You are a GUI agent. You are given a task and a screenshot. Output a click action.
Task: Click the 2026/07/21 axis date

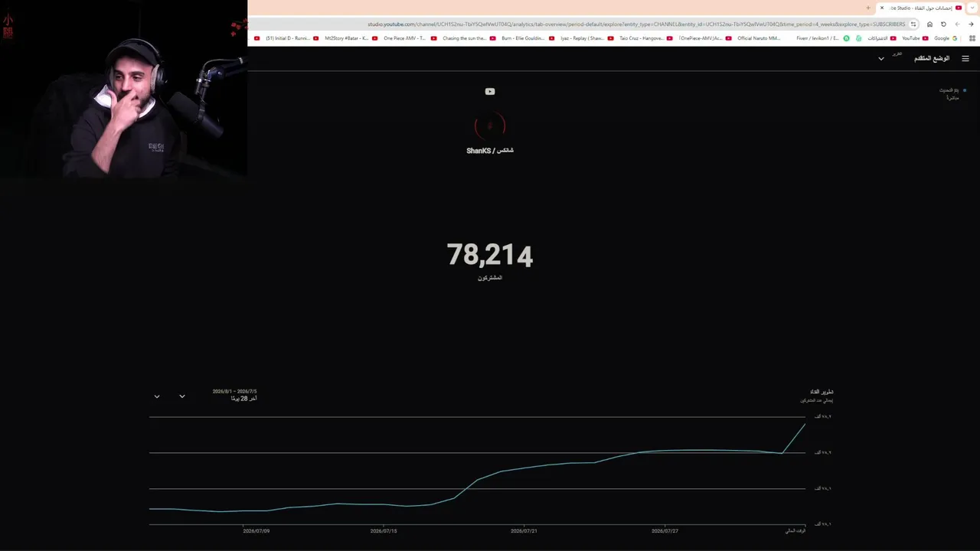click(524, 530)
